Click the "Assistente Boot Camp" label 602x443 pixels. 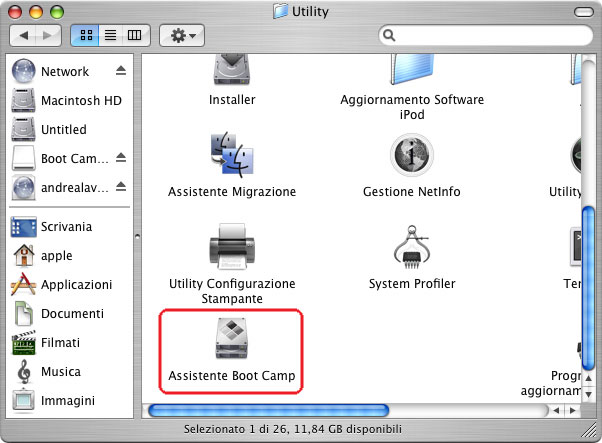click(x=232, y=375)
